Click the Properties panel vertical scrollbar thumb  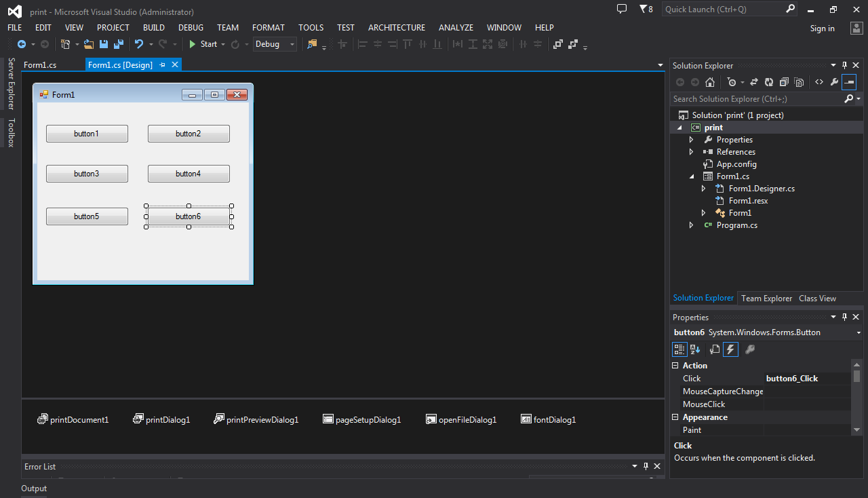(856, 376)
